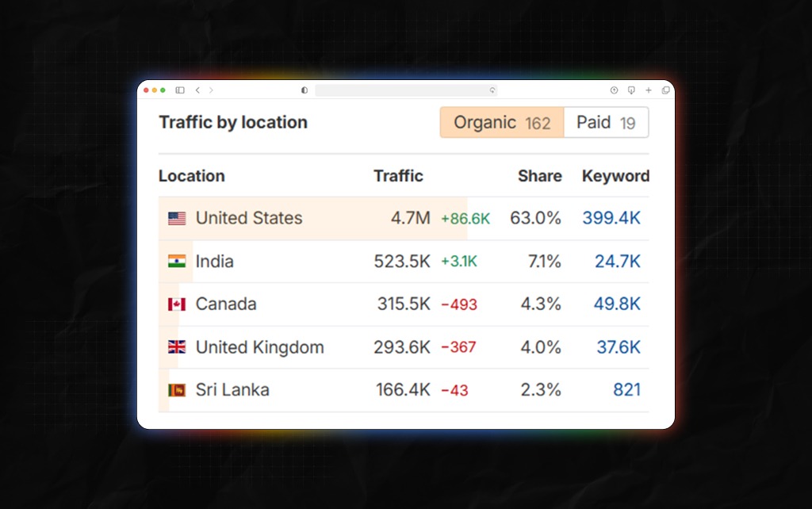Click the downloads icon in the toolbar
Image resolution: width=812 pixels, height=509 pixels.
(x=631, y=90)
